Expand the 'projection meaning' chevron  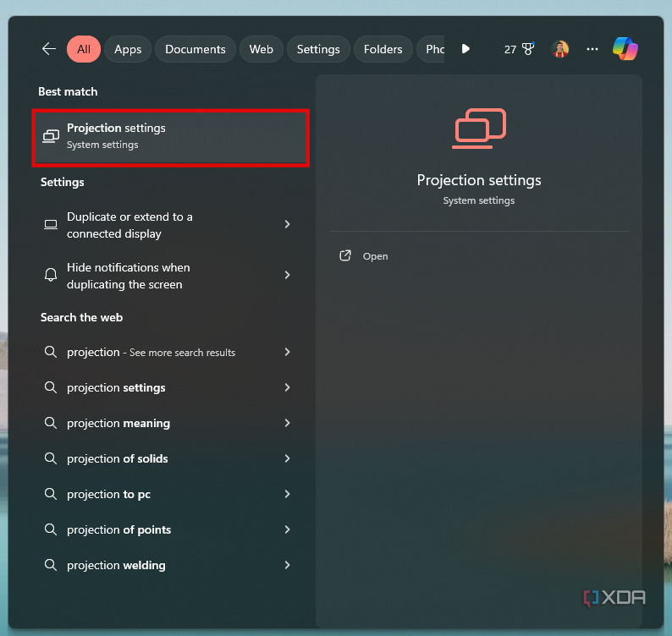tap(287, 423)
